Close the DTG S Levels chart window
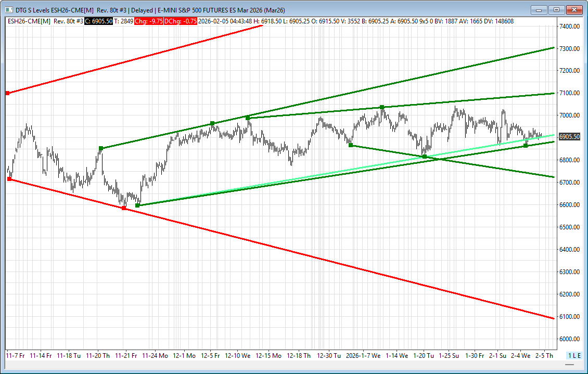The image size is (588, 374). coord(574,9)
